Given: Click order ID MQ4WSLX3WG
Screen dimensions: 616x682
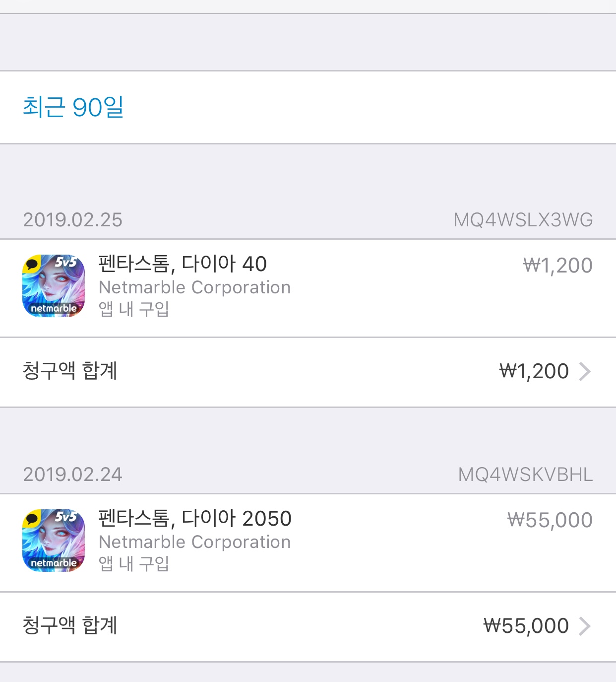Looking at the screenshot, I should 523,220.
